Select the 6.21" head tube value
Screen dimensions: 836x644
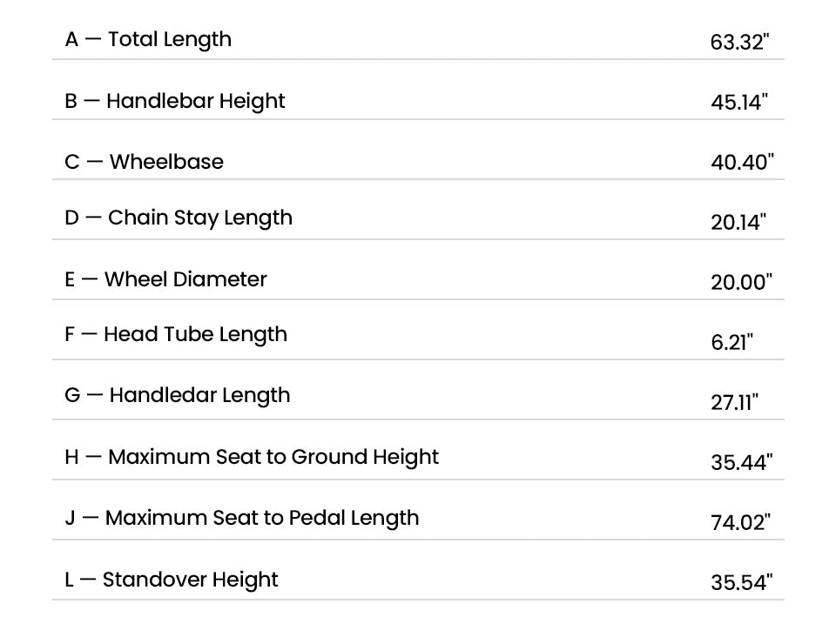[x=732, y=342]
